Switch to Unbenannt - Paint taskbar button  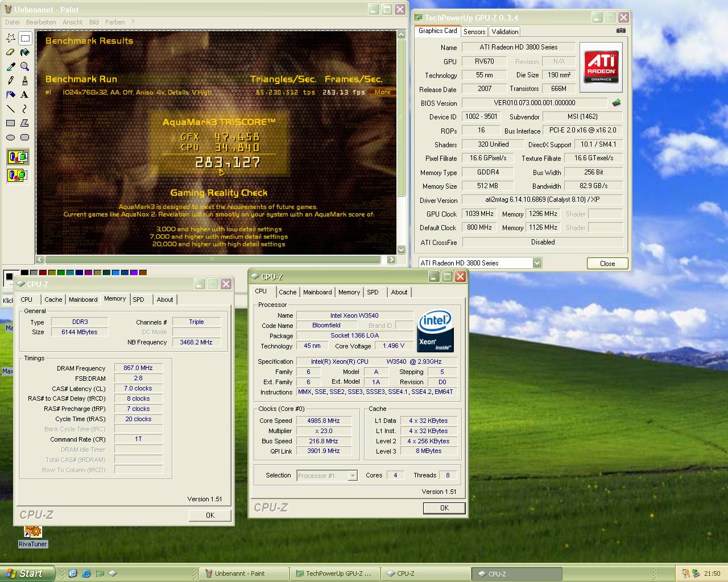pos(245,573)
